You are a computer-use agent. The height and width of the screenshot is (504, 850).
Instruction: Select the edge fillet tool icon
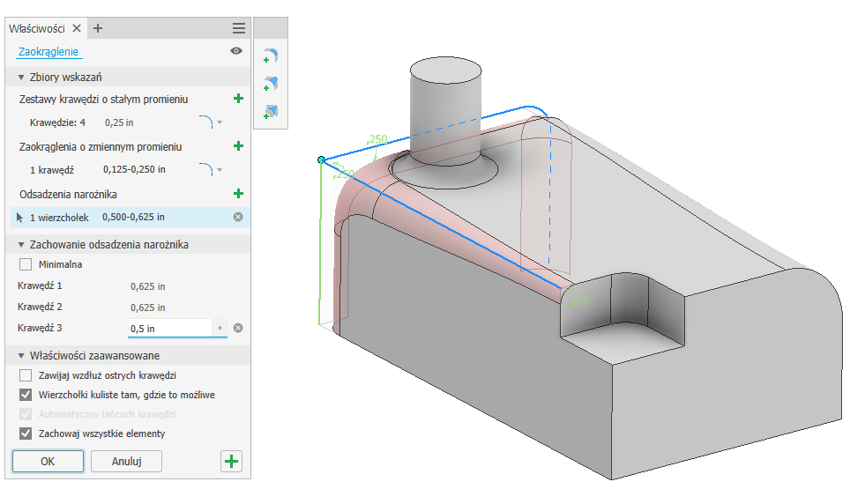(271, 56)
